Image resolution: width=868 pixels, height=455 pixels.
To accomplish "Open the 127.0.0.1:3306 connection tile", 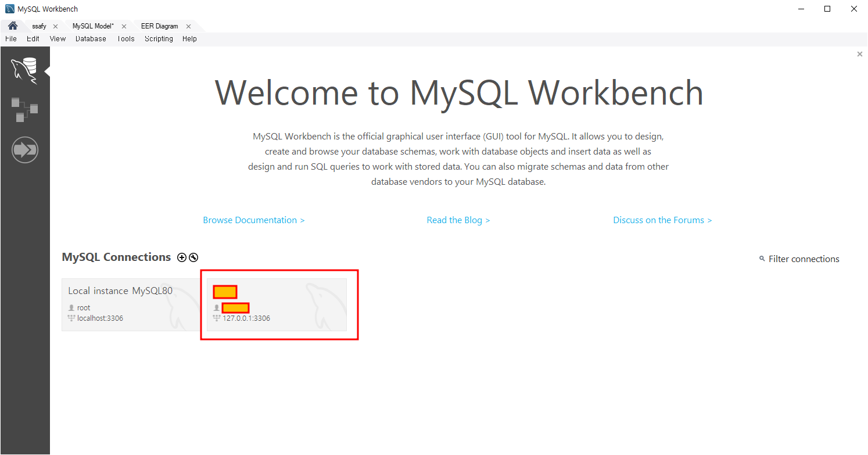I will (277, 304).
